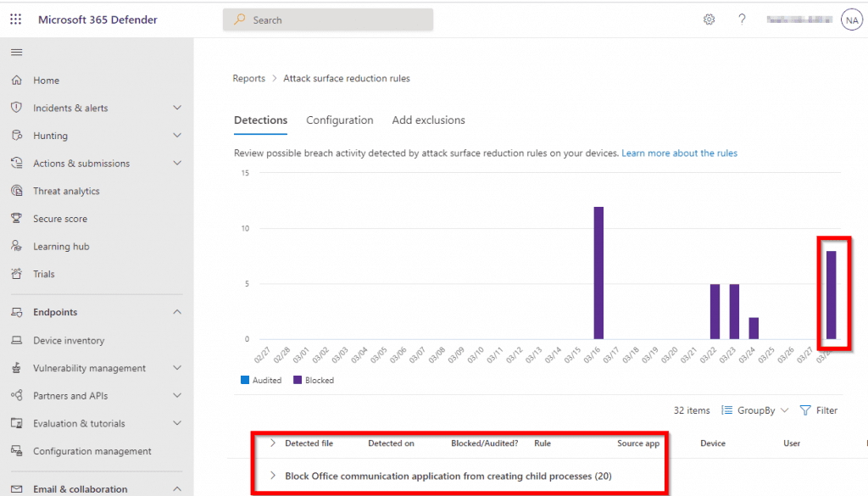
Task: Collapse the Endpoints section chevron
Action: (x=177, y=312)
